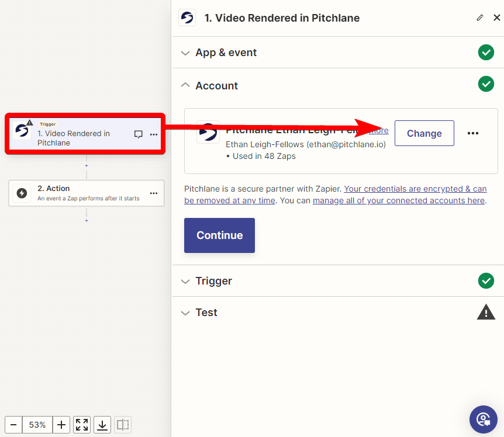Viewport: 504px width, 437px height.
Task: Click the Continue button
Action: 219,235
